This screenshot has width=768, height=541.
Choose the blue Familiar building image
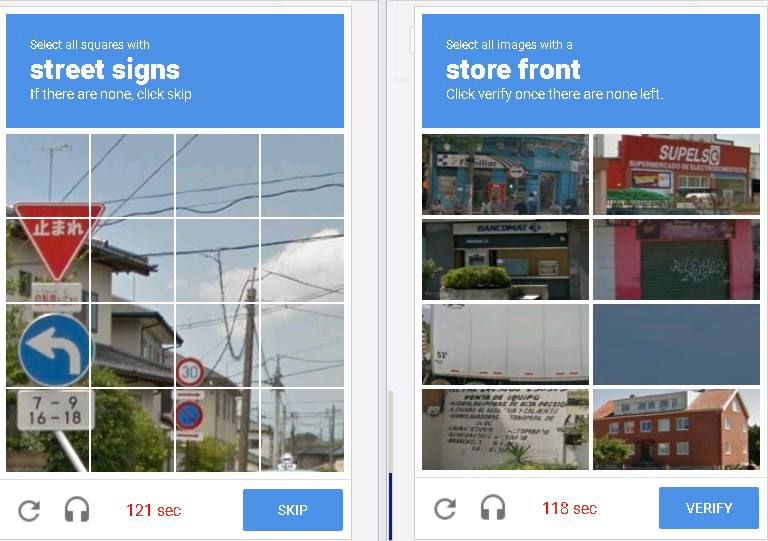tap(505, 174)
